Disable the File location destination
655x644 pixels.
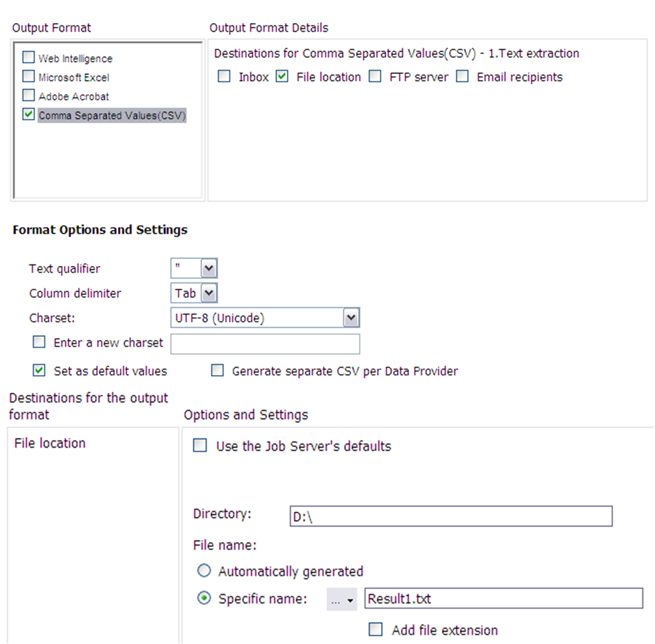pos(282,76)
